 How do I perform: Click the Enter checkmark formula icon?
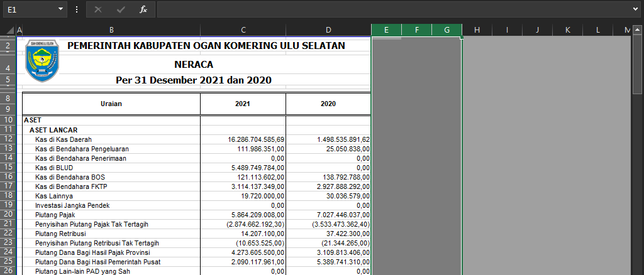click(120, 9)
